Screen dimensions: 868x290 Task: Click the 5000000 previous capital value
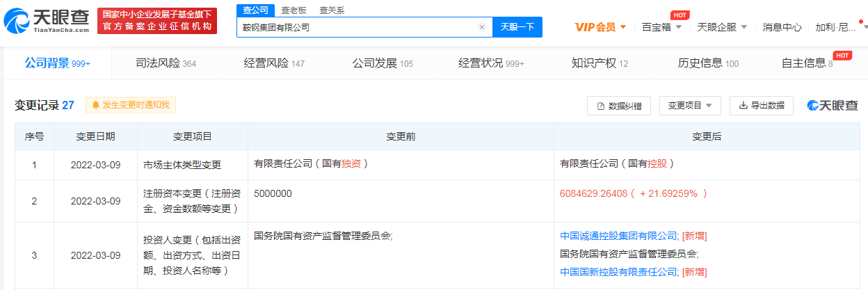point(273,193)
